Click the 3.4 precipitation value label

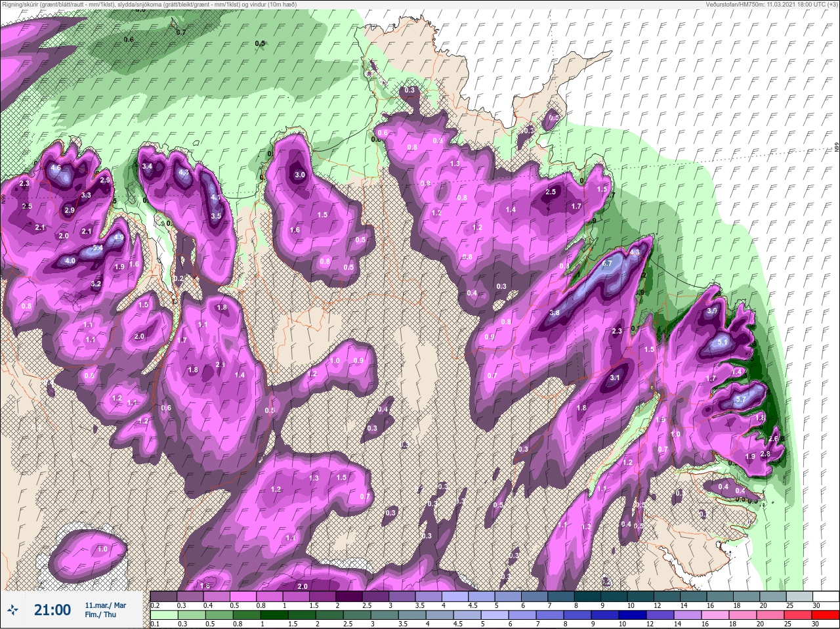pyautogui.click(x=148, y=166)
